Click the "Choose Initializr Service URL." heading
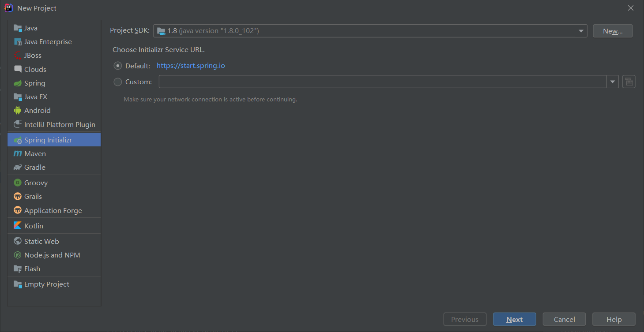This screenshot has height=332, width=644. coord(158,50)
